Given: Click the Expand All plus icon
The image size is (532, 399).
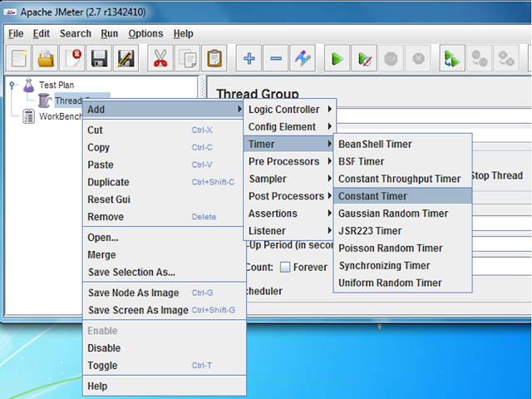Looking at the screenshot, I should (249, 58).
